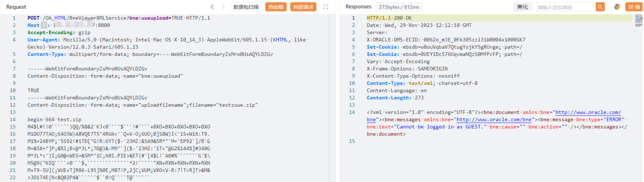
Task: Click the Content-Language: en header
Action: click(x=397, y=90)
